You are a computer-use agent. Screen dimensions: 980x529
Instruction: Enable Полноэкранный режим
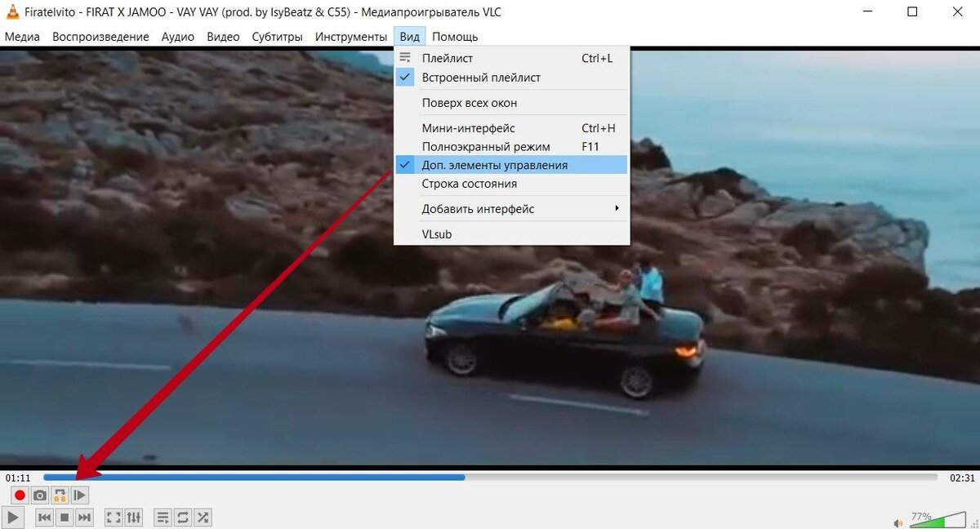coord(511,147)
